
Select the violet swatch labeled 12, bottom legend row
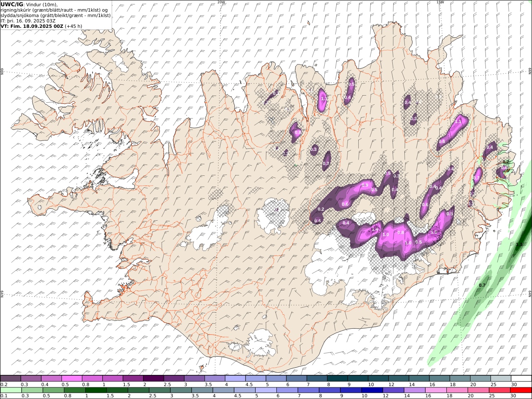pos(393,390)
